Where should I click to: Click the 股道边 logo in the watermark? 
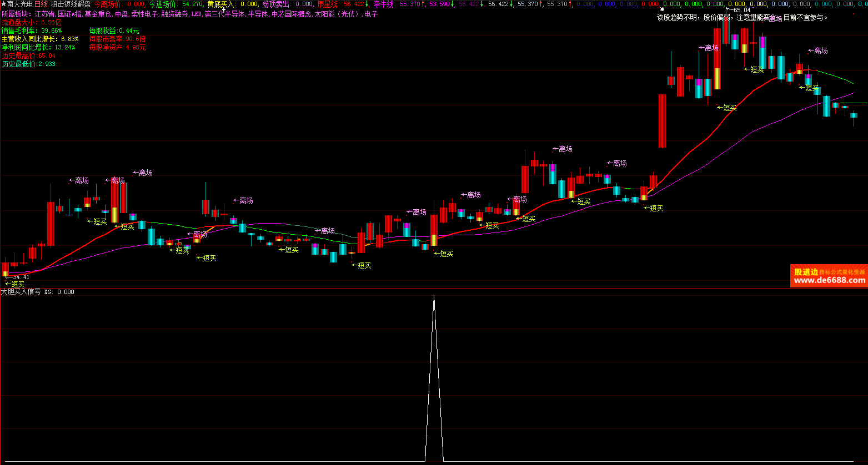806,272
